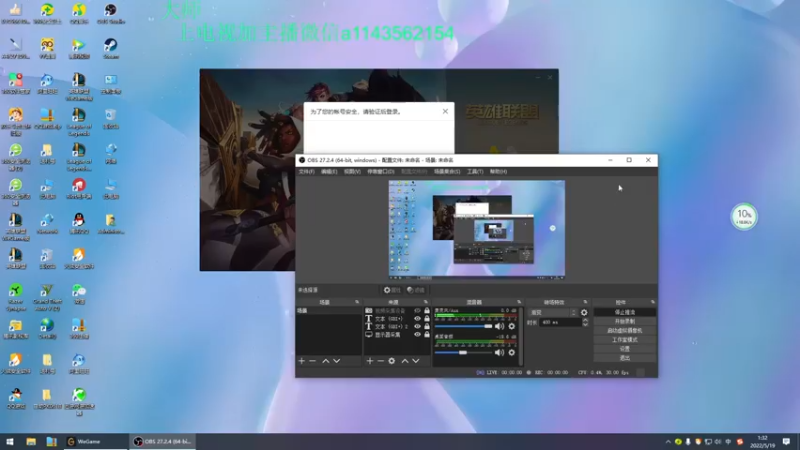This screenshot has width=800, height=450.
Task: Move scene down in Scenes panel
Action: coord(337,361)
